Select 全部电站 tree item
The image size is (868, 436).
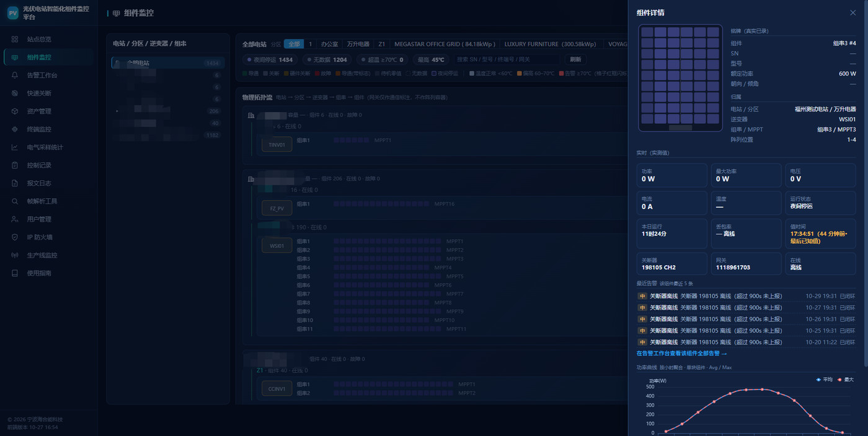point(167,63)
